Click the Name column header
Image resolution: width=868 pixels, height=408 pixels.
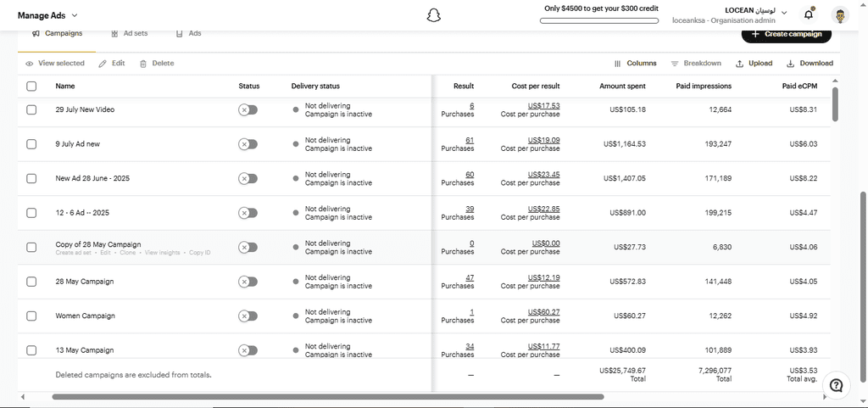coord(65,87)
